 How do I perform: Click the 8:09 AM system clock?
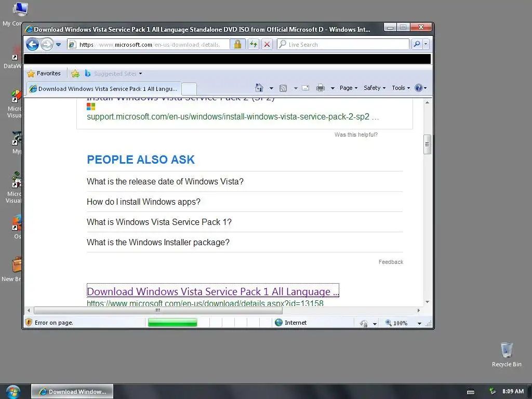tap(513, 391)
